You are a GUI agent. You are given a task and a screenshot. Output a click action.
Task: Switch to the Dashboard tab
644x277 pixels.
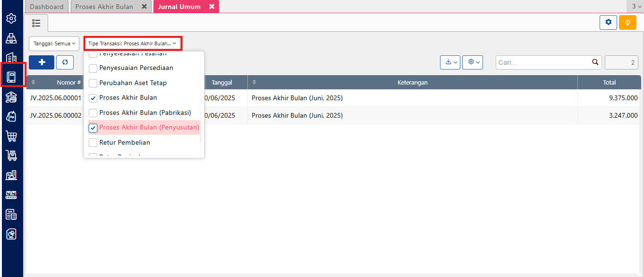pyautogui.click(x=47, y=7)
